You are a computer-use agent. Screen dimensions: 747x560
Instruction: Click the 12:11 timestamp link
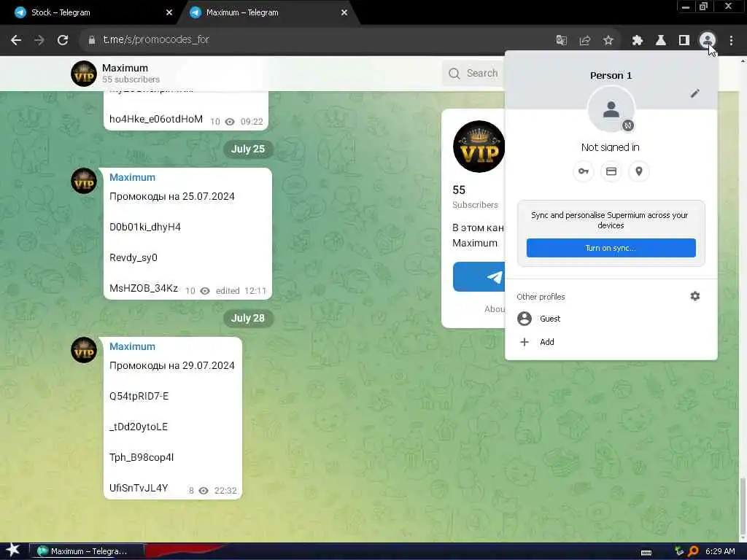(x=255, y=291)
